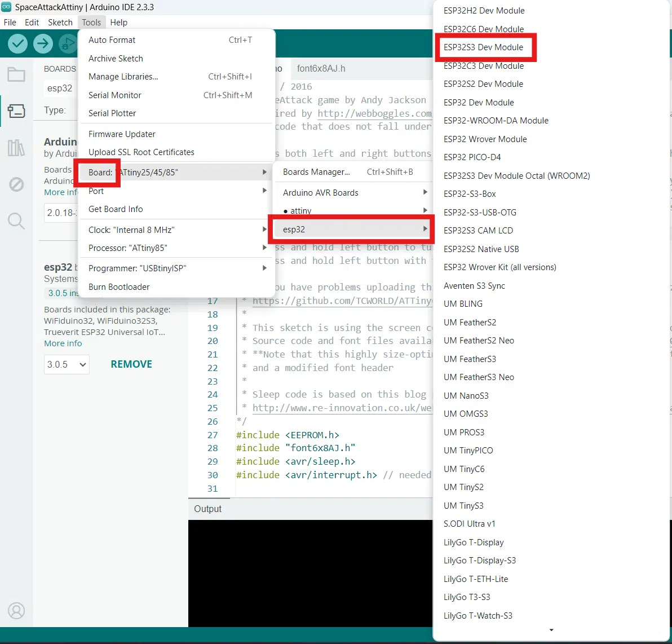Viewport: 672px width, 644px height.
Task: Open the Sketchbook folder sidebar icon
Action: [x=16, y=74]
